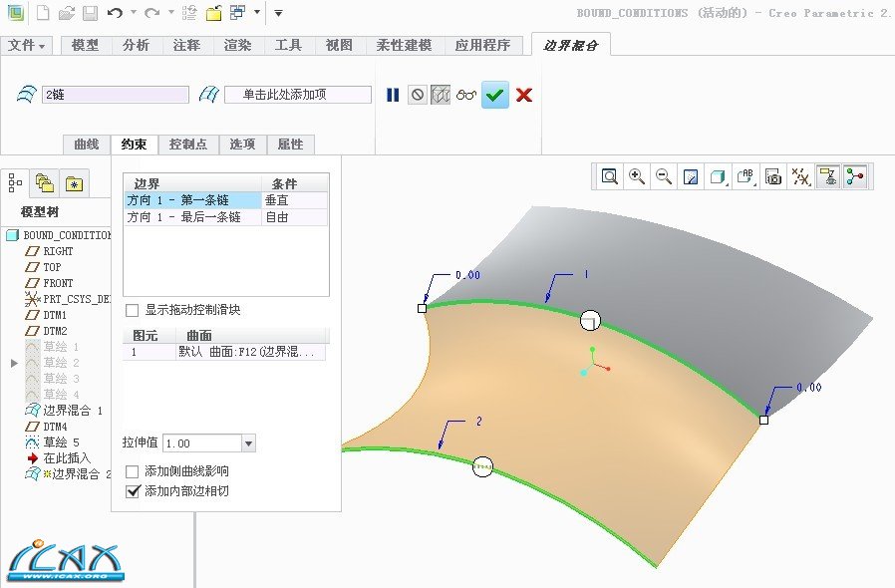Open the 属性 panel tab

point(291,145)
